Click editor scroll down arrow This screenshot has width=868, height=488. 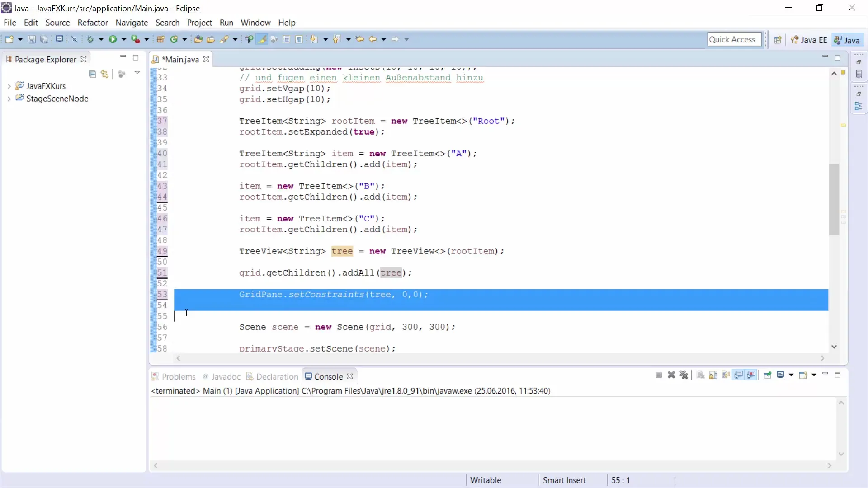(834, 347)
